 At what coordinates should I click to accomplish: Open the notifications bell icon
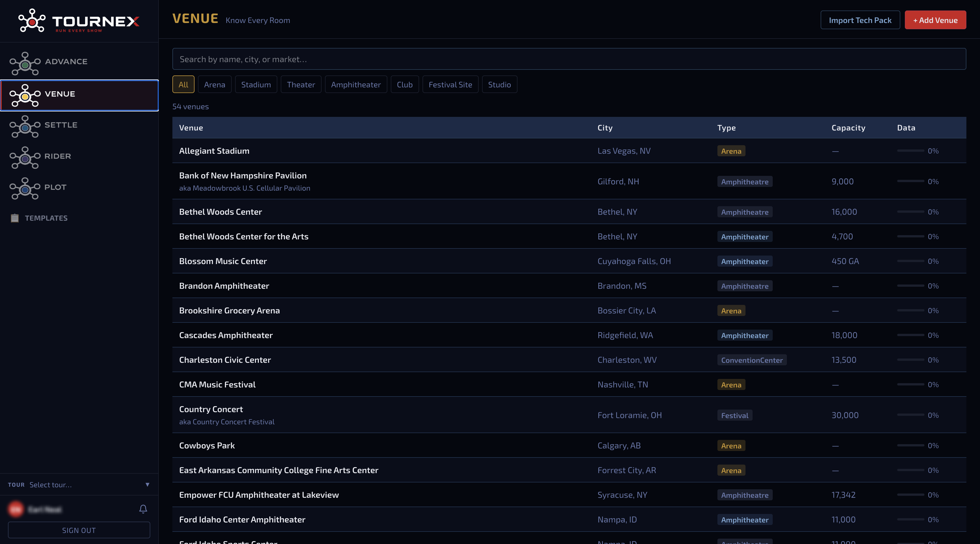coord(143,509)
